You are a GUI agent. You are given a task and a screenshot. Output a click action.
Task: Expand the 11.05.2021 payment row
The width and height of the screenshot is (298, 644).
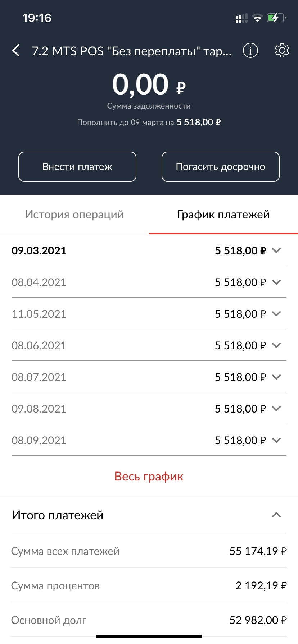pos(276,314)
